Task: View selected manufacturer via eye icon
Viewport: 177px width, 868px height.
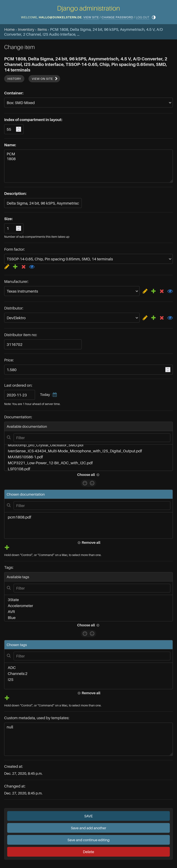Action: pyautogui.click(x=170, y=291)
